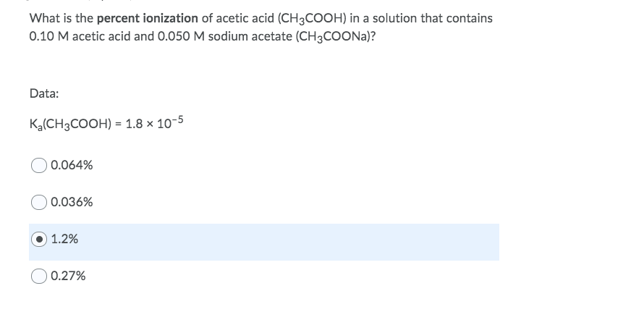Click the 1.2% answer label text
This screenshot has width=644, height=312.
[x=64, y=239]
